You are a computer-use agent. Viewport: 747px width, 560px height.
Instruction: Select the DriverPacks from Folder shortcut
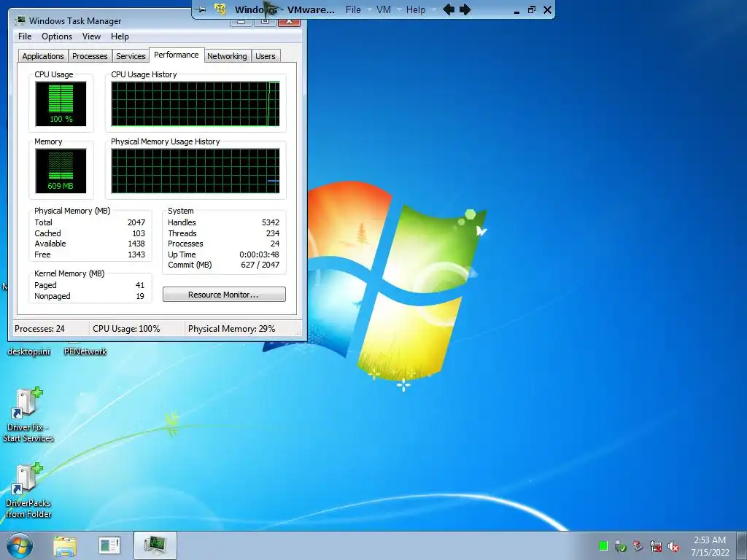pyautogui.click(x=28, y=491)
